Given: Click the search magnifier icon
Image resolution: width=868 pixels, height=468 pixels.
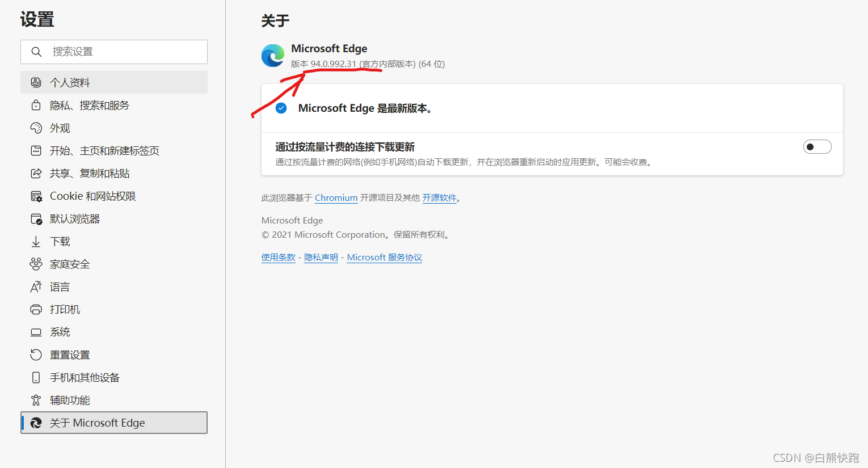Looking at the screenshot, I should (x=36, y=52).
